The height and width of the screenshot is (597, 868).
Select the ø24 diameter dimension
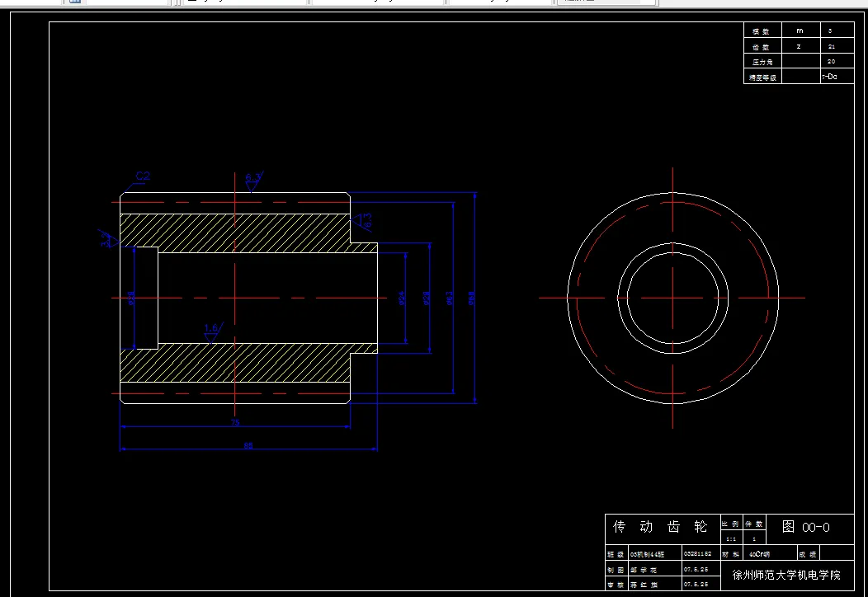[401, 298]
